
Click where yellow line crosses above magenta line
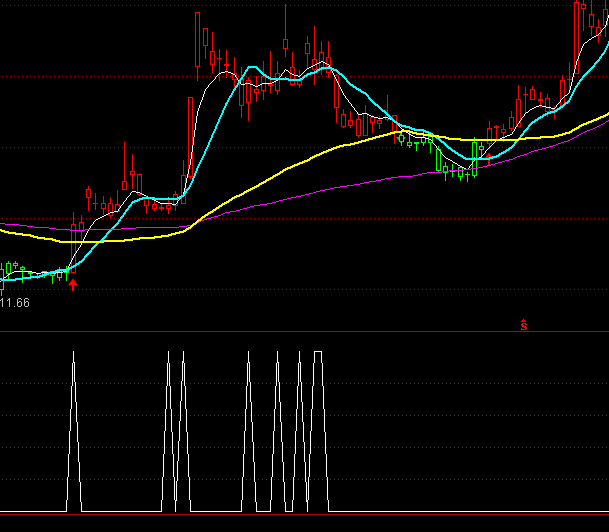point(195,223)
